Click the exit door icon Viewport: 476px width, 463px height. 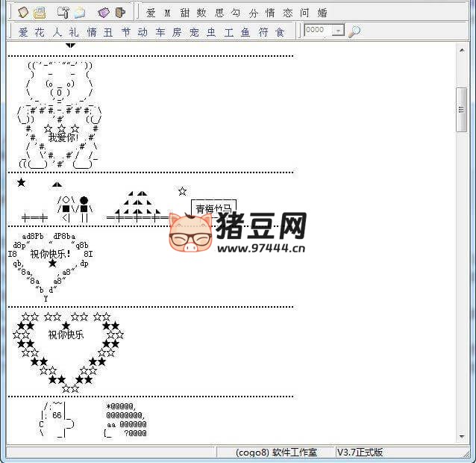120,13
